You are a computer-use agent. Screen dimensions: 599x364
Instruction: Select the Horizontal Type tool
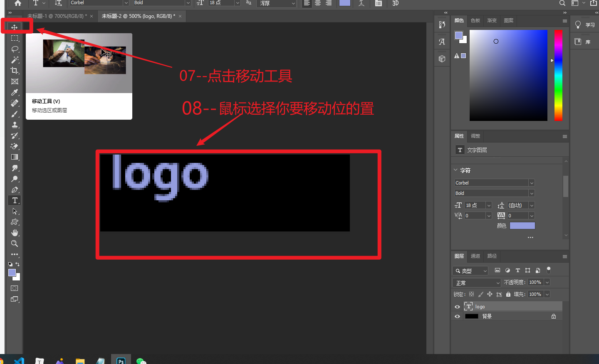point(15,200)
